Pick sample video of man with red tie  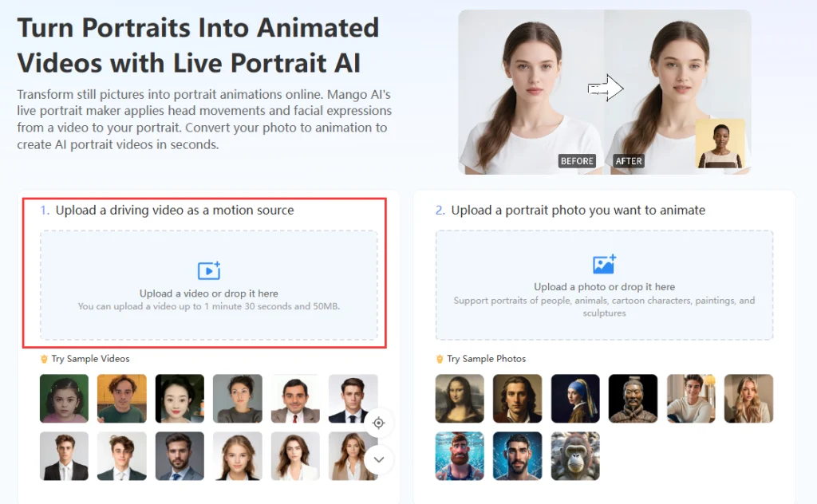tap(294, 399)
